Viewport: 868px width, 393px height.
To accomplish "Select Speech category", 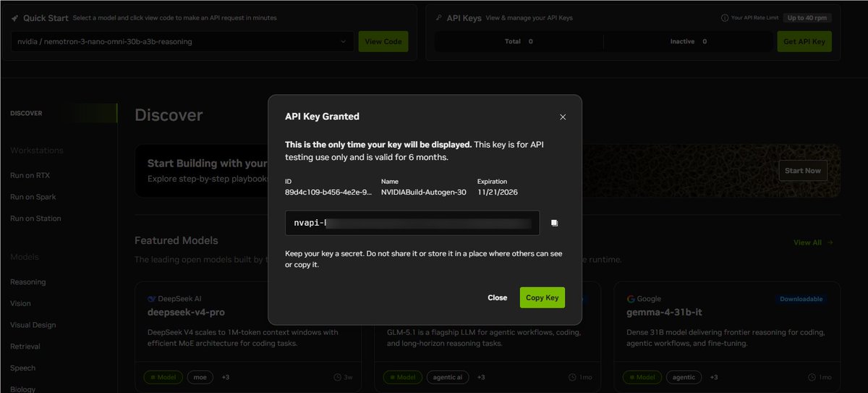I will click(x=22, y=368).
